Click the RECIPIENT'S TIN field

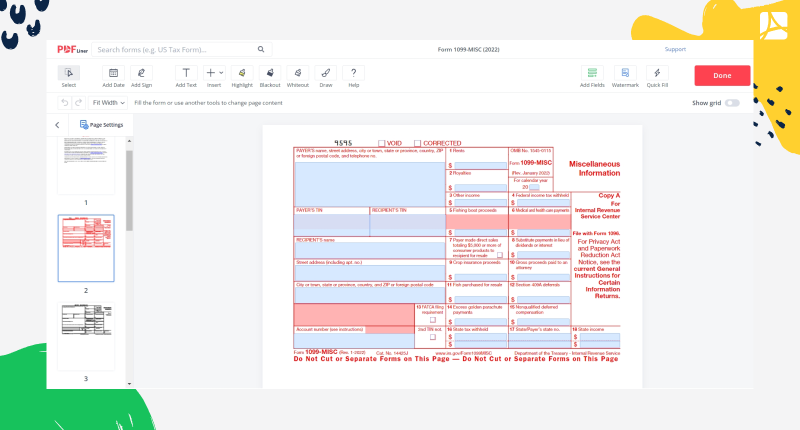(x=408, y=225)
